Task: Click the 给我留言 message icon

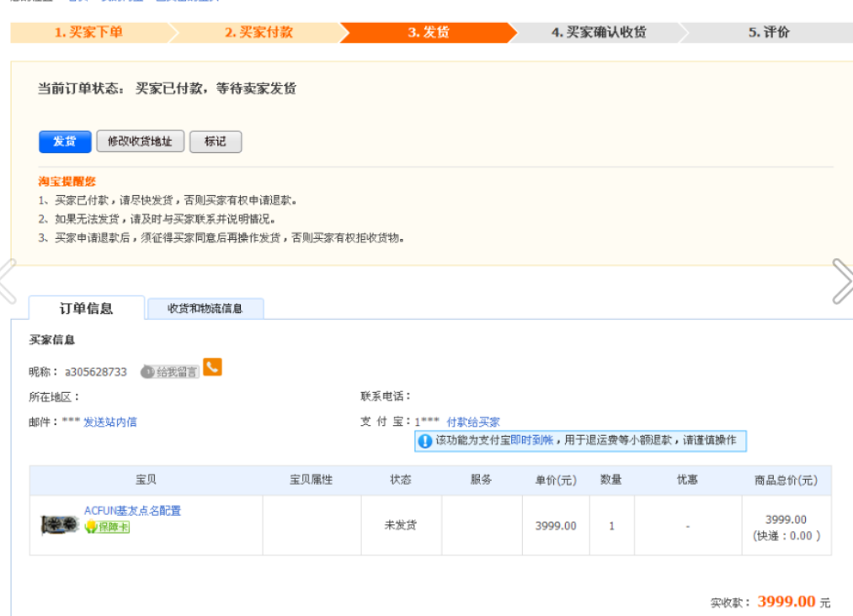Action: click(x=170, y=372)
